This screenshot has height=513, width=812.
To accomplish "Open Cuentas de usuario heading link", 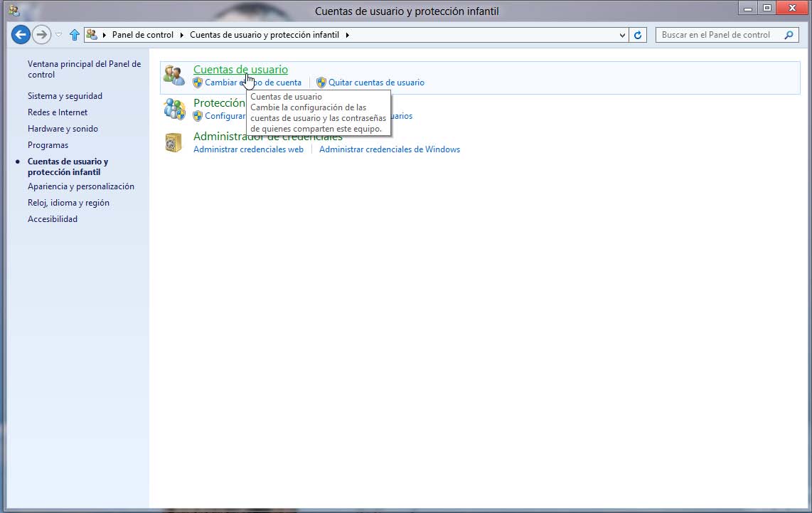I will coord(240,69).
